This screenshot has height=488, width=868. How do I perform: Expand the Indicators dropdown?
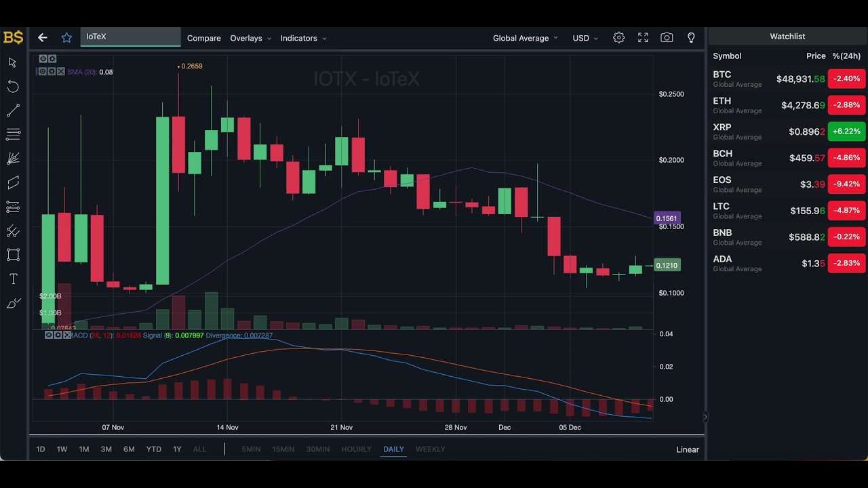point(303,38)
